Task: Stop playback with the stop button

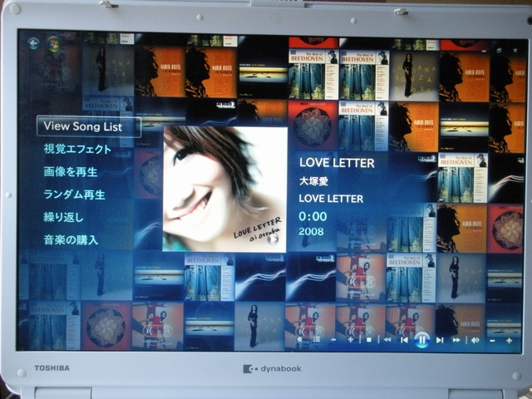Action: coord(369,340)
